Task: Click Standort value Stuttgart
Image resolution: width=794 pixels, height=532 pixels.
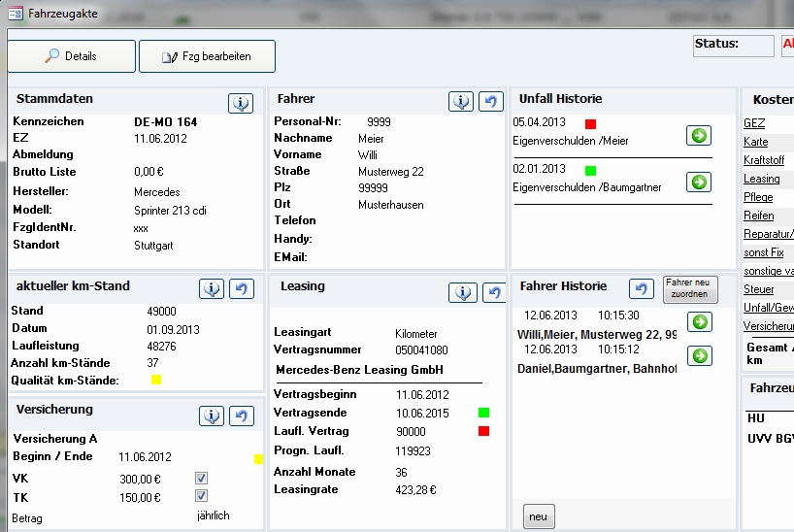Action: tap(153, 246)
